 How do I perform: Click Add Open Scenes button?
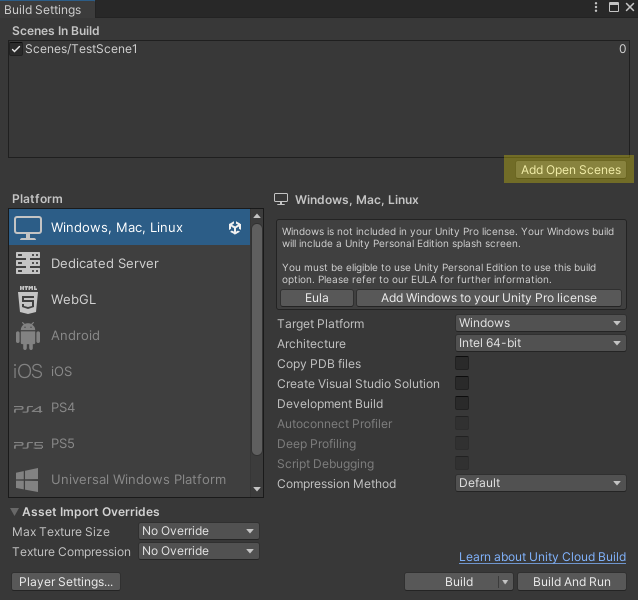tap(570, 170)
